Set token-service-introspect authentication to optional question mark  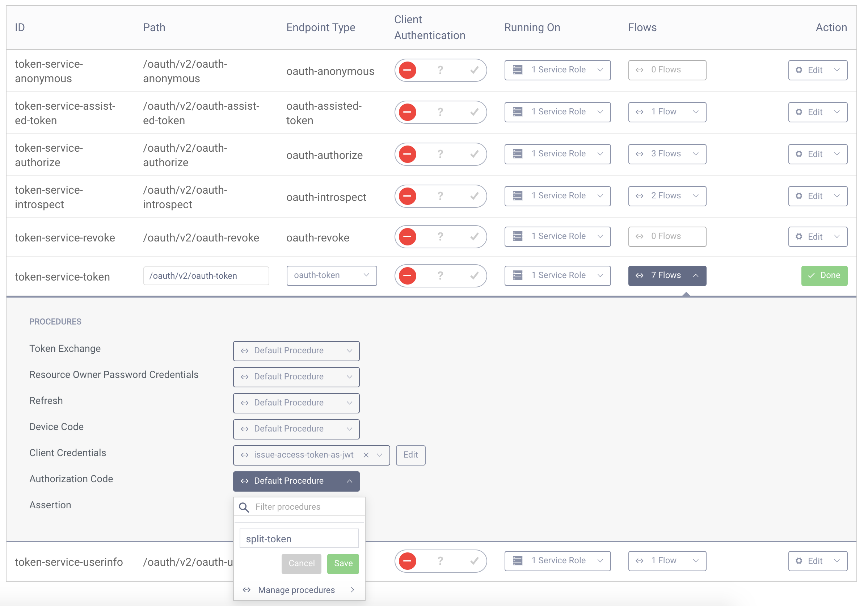(441, 196)
